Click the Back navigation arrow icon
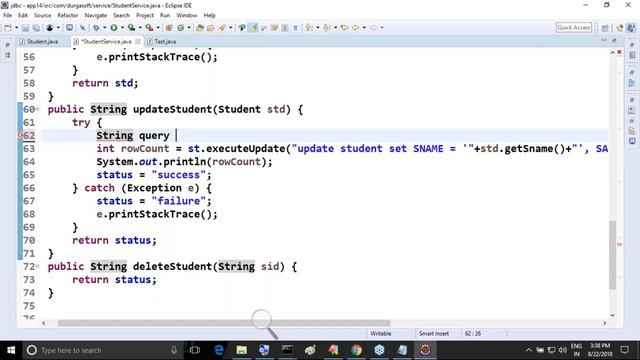This screenshot has height=360, width=640. pyautogui.click(x=356, y=28)
